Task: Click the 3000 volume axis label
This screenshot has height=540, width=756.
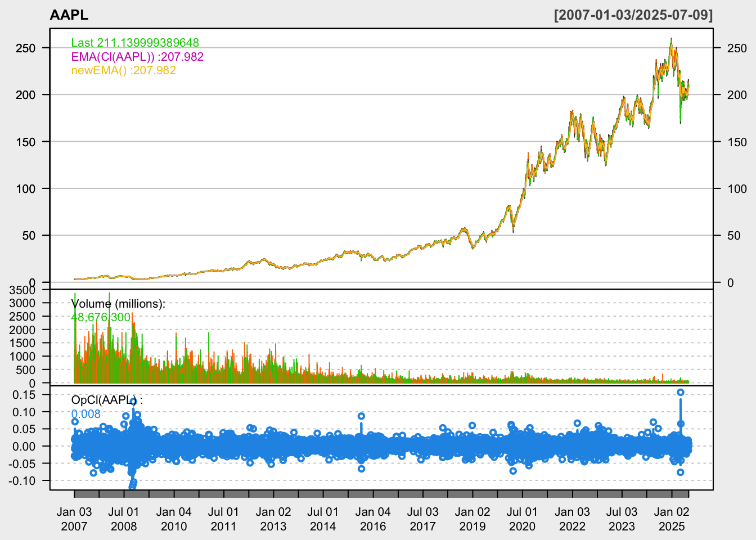Action: (x=22, y=303)
